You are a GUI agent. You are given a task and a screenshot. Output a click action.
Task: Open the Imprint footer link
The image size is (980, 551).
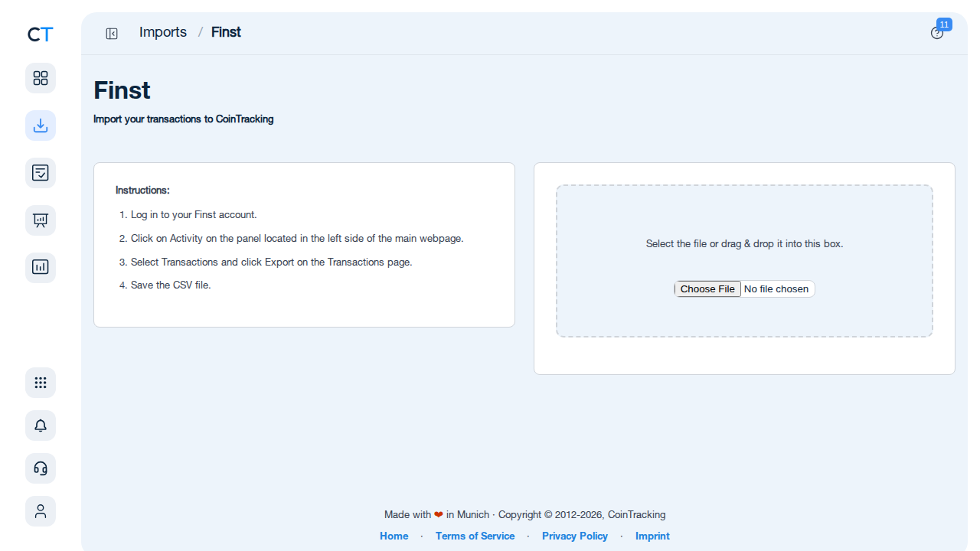[x=652, y=536]
